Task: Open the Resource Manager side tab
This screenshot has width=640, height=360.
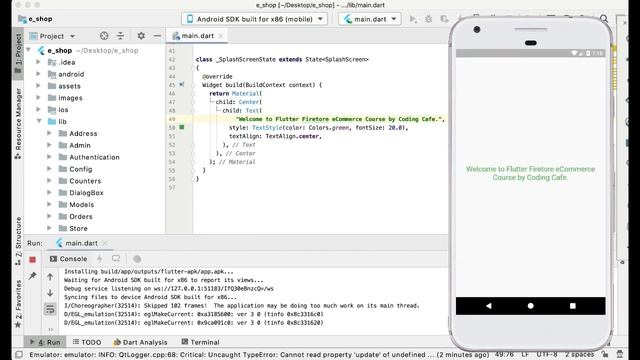Action: (x=18, y=123)
